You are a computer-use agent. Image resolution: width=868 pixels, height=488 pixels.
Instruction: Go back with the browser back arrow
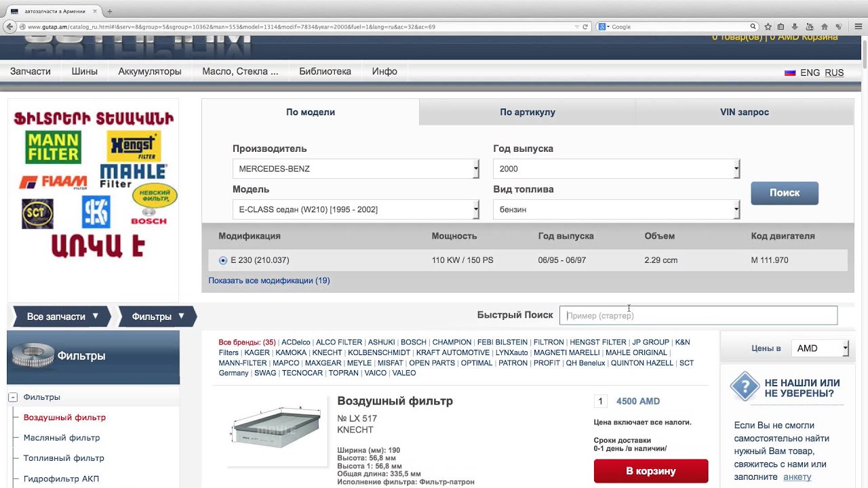9,26
